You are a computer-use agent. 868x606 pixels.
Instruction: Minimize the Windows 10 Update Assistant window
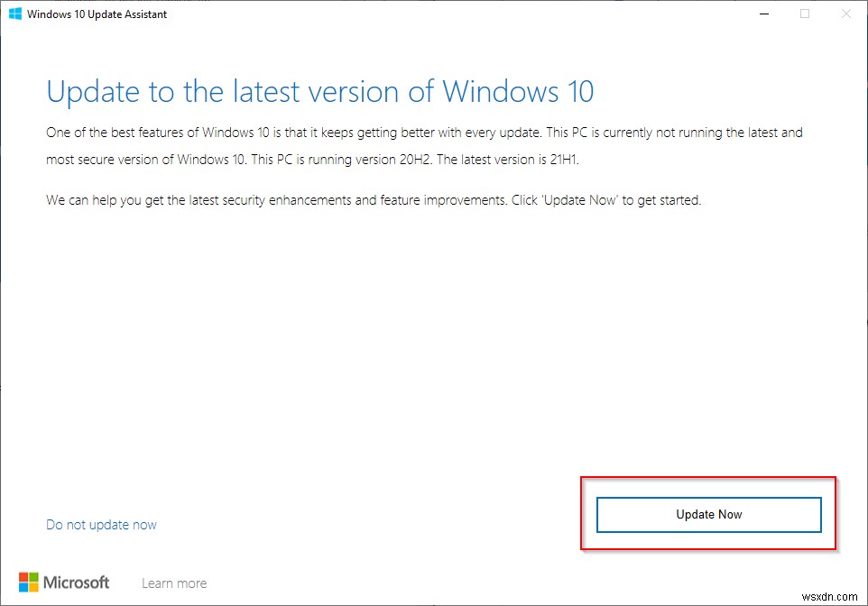pos(763,14)
